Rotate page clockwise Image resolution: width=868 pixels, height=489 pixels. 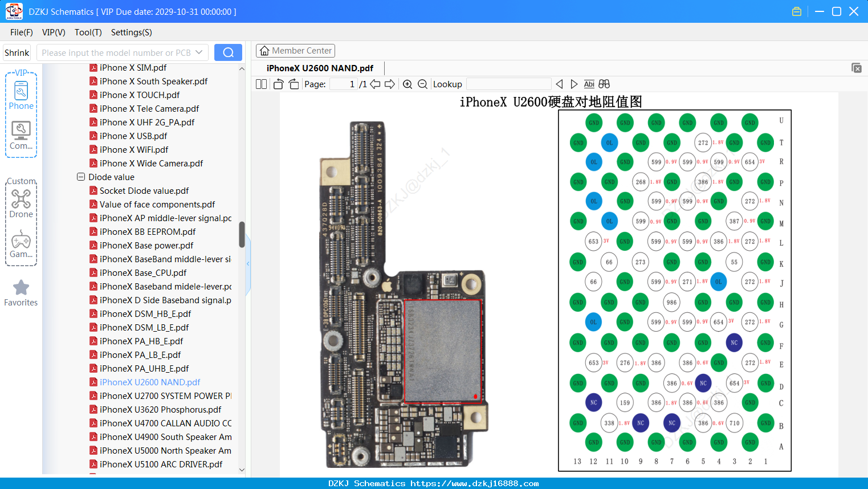294,84
